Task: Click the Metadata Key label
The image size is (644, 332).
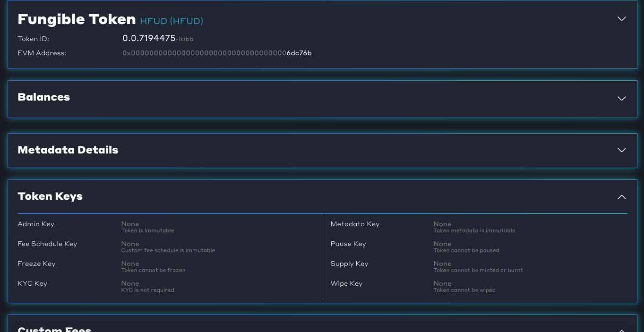Action: point(355,224)
